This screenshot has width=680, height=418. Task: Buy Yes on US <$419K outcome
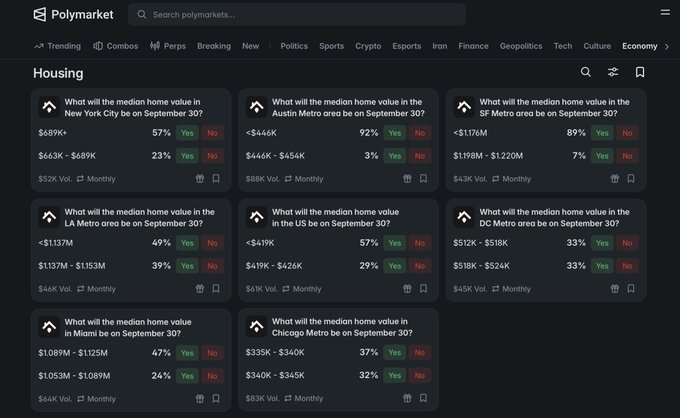(395, 243)
